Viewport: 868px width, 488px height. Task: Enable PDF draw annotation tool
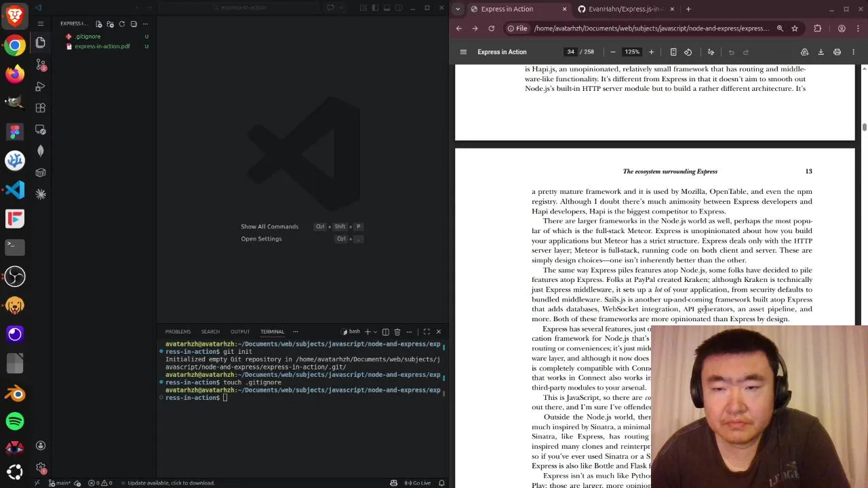711,52
